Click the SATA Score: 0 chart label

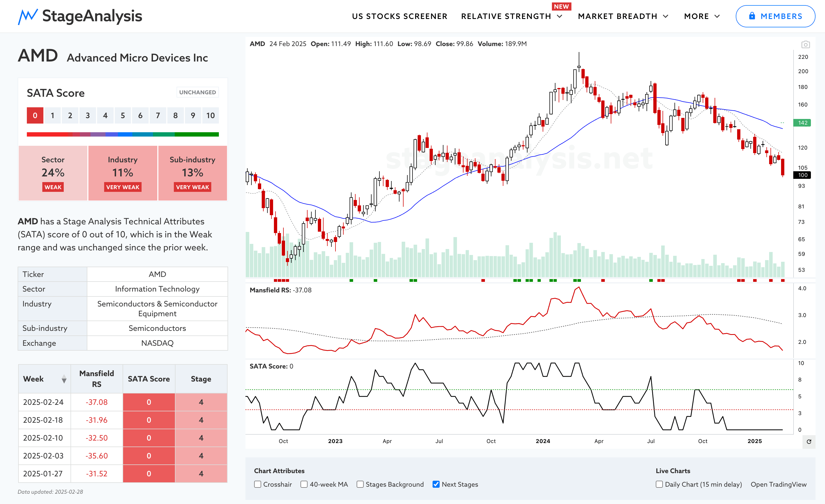point(271,366)
